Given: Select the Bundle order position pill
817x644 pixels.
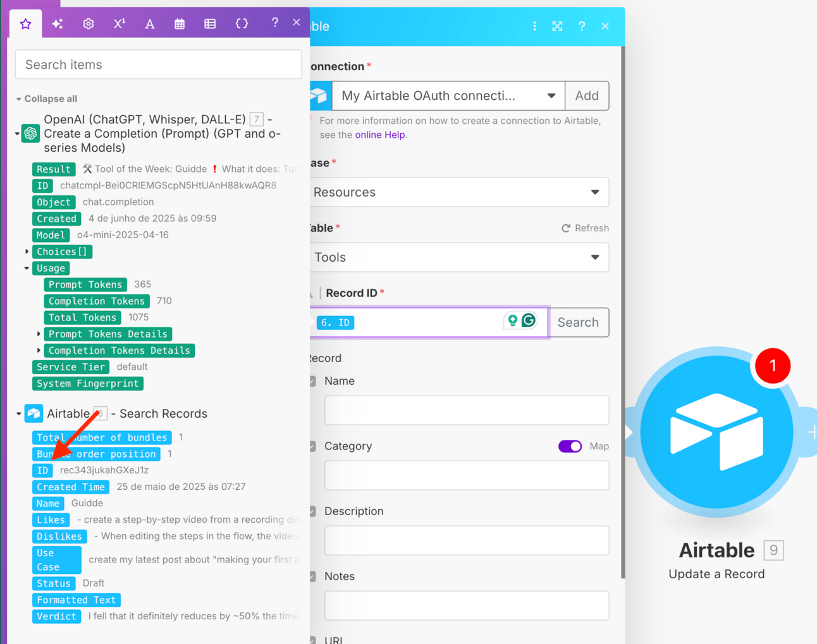Looking at the screenshot, I should point(96,454).
